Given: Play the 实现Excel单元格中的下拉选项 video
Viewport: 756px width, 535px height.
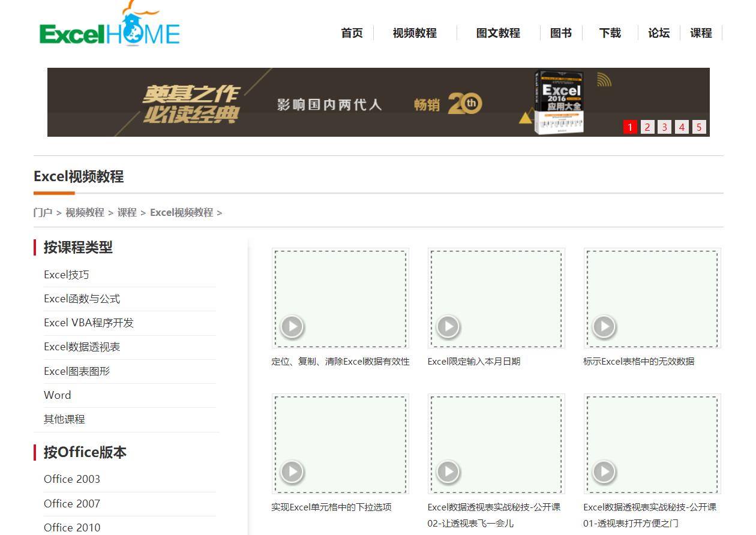Looking at the screenshot, I should (x=292, y=472).
